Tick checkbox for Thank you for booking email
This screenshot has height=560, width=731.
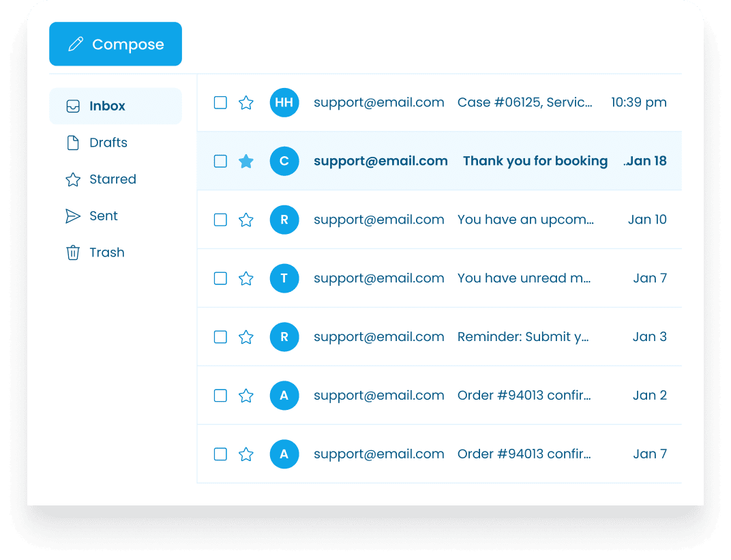(x=220, y=162)
